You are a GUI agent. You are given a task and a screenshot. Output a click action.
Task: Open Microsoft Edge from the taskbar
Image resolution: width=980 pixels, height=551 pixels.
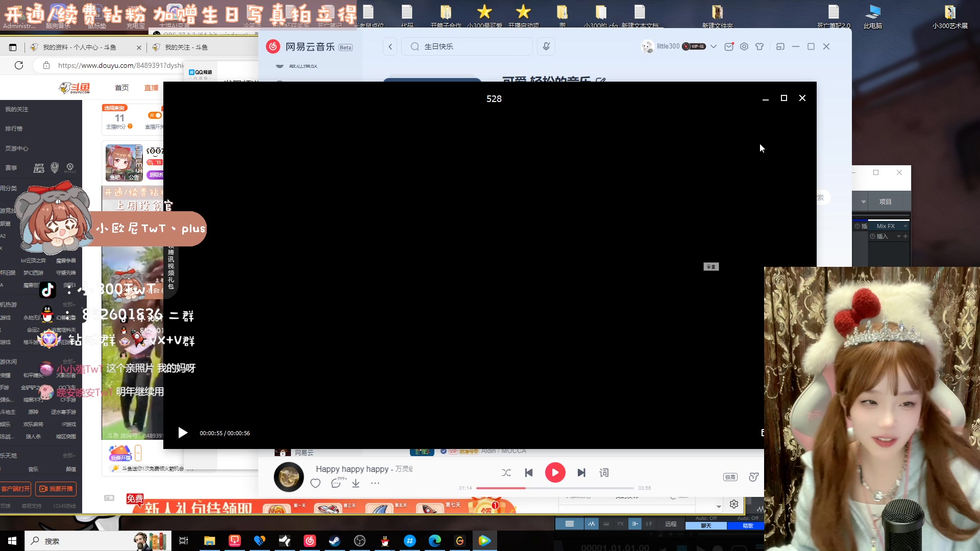tap(435, 541)
